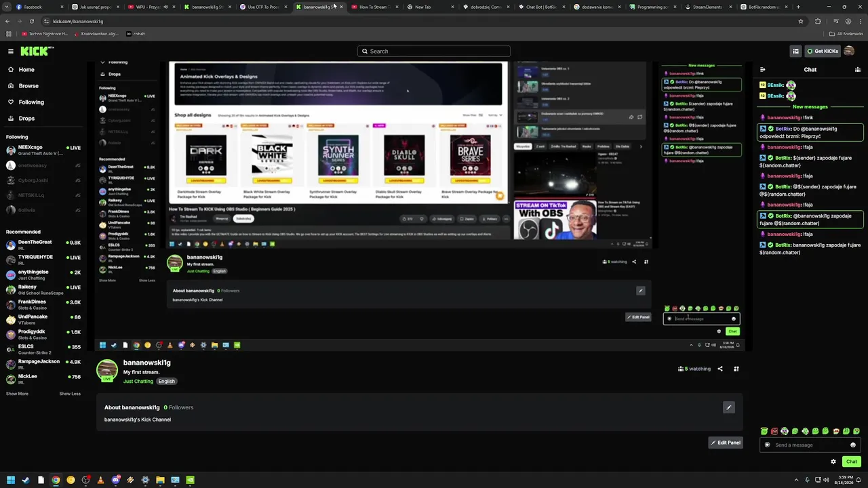The width and height of the screenshot is (868, 488).
Task: Open Just Chatting category link
Action: (x=138, y=381)
